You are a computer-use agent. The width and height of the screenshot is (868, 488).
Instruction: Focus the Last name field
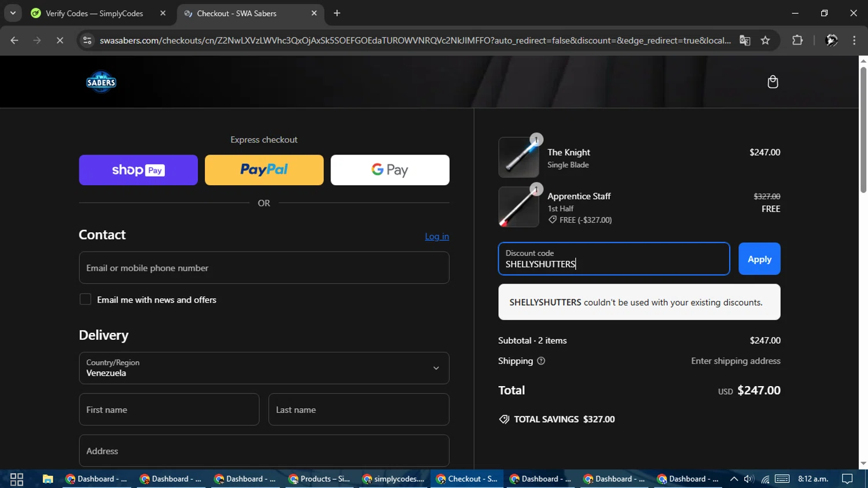tap(359, 409)
